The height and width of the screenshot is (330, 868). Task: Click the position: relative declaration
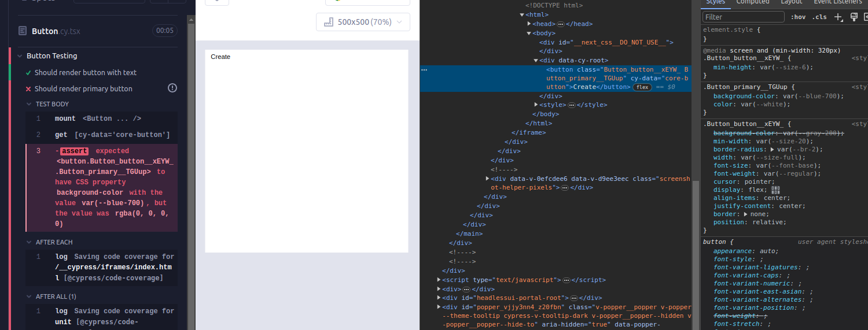(750, 222)
